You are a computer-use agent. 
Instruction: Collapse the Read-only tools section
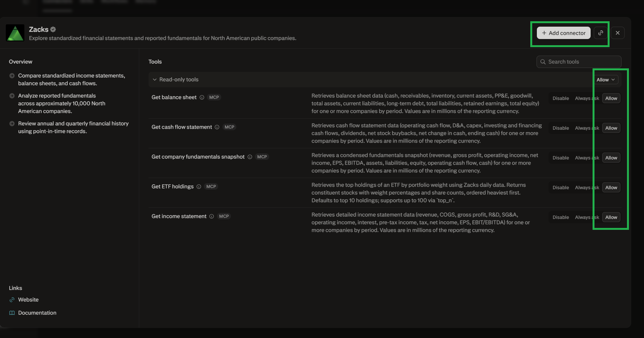(155, 80)
